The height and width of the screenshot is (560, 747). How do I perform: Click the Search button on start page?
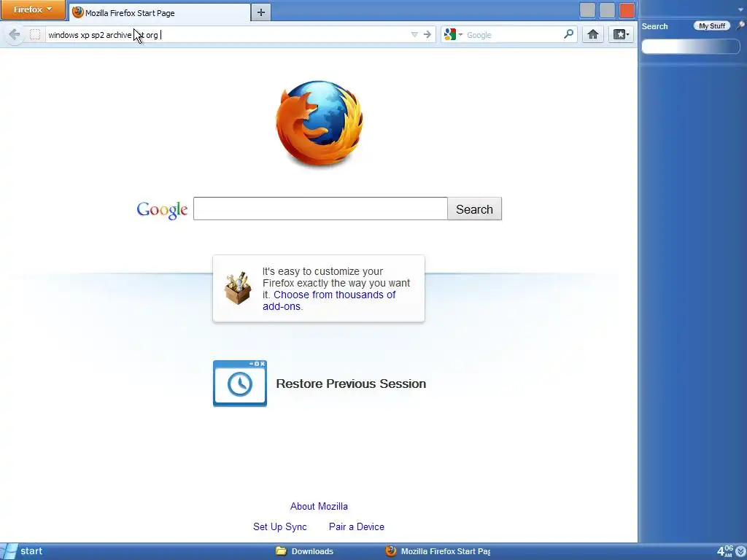(474, 209)
